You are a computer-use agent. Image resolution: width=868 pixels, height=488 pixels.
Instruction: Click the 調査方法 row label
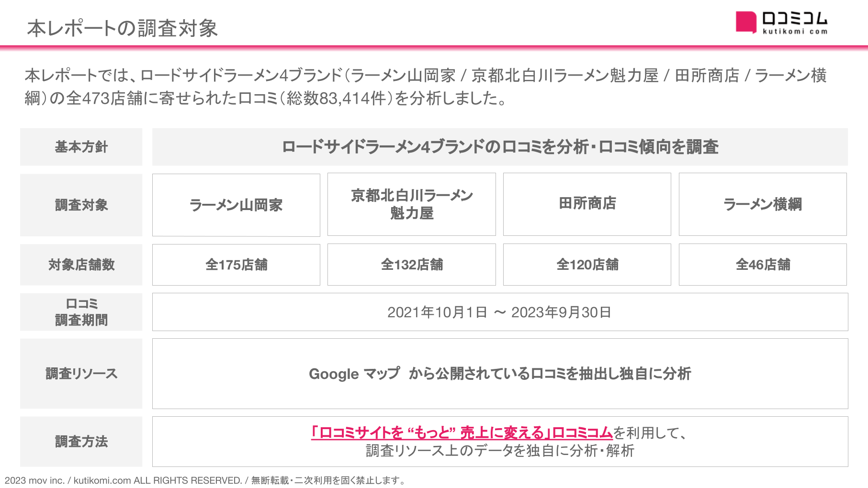coord(81,442)
